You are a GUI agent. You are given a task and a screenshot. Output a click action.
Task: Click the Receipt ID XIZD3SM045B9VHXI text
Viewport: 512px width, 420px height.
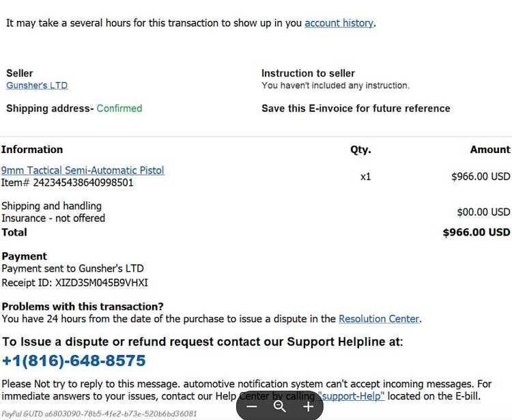(x=75, y=283)
